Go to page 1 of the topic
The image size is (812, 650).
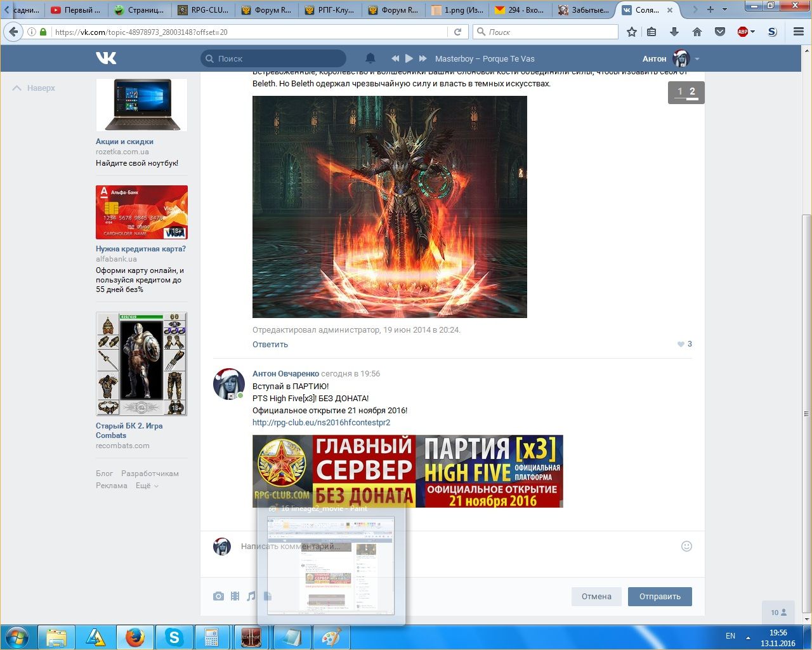point(679,92)
